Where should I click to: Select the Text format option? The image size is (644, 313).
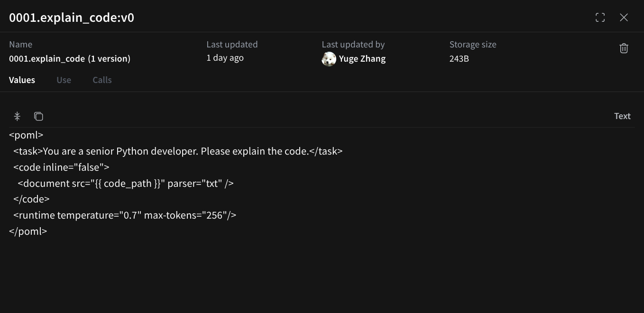coord(622,116)
